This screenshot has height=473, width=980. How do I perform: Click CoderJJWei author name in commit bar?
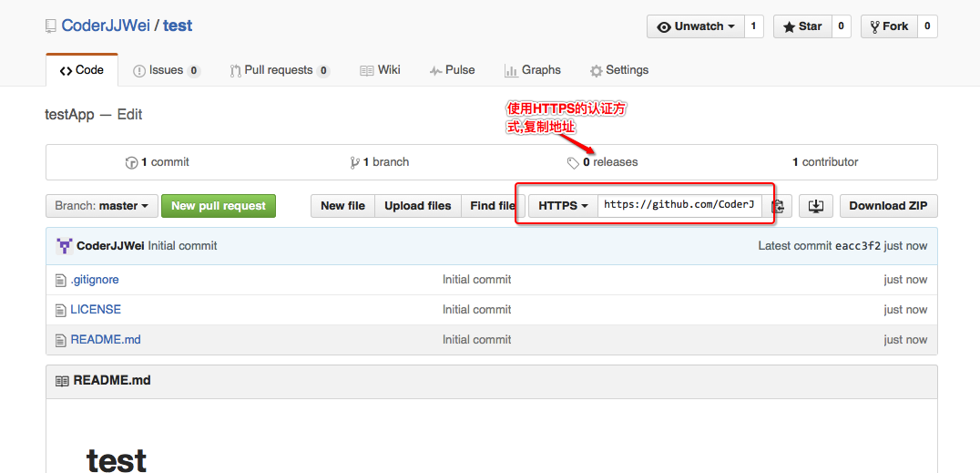pyautogui.click(x=110, y=246)
